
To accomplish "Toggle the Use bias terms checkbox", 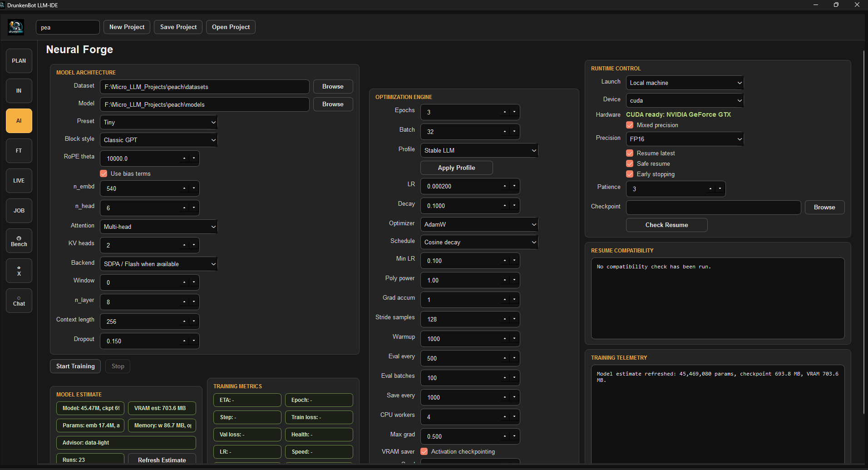I will 104,174.
